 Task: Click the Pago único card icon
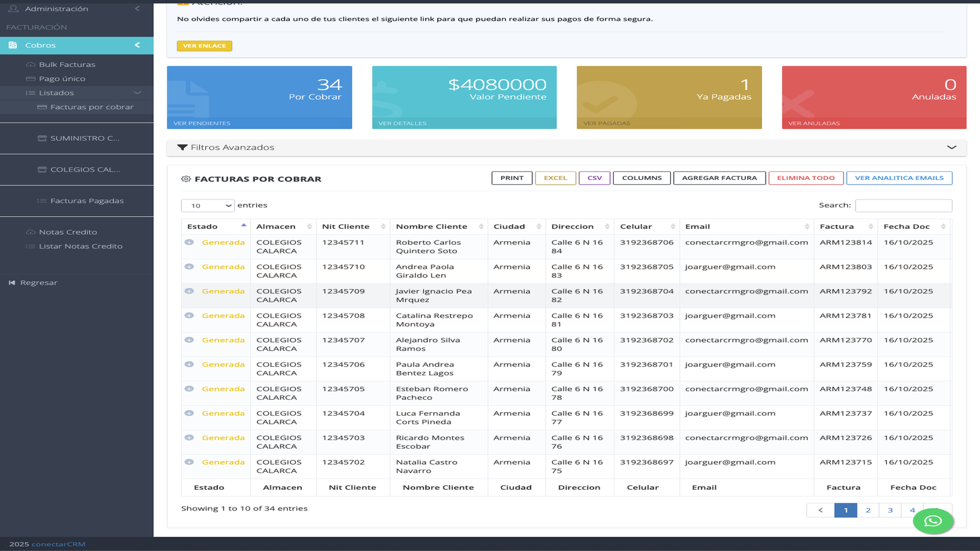pos(31,79)
